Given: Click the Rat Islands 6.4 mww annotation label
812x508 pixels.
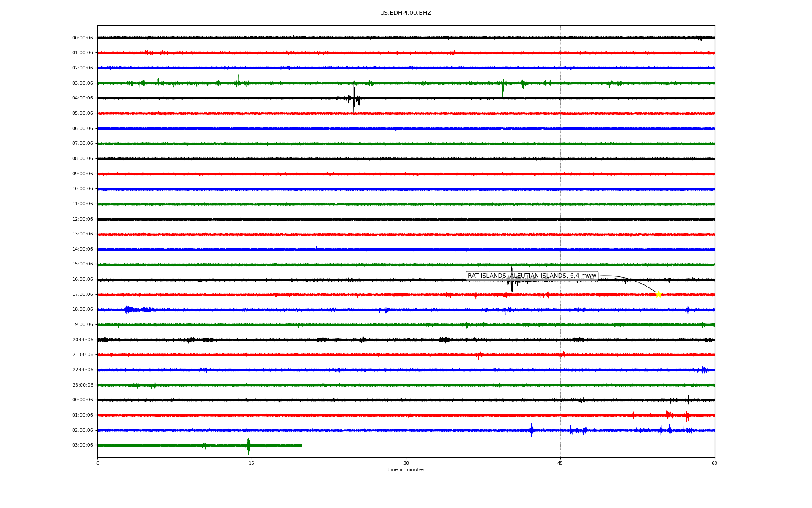Looking at the screenshot, I should (532, 276).
